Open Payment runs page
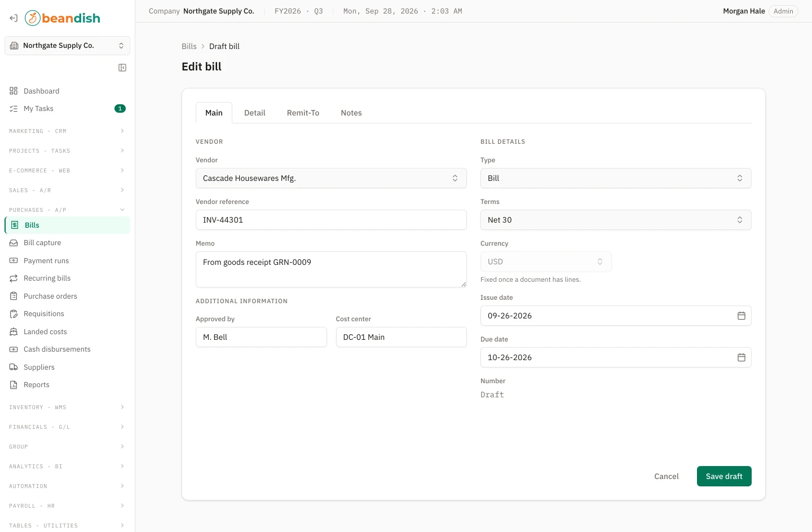Viewport: 812px width, 532px height. (67, 261)
